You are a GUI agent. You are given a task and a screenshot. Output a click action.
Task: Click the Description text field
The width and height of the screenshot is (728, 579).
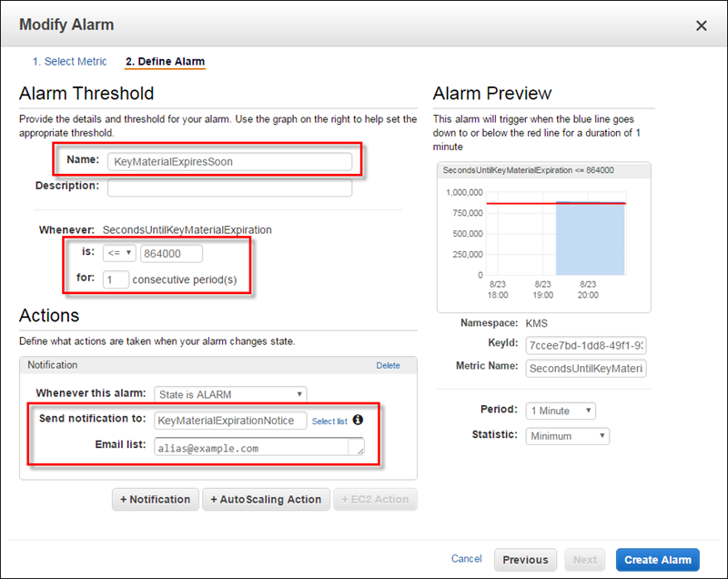tap(229, 188)
